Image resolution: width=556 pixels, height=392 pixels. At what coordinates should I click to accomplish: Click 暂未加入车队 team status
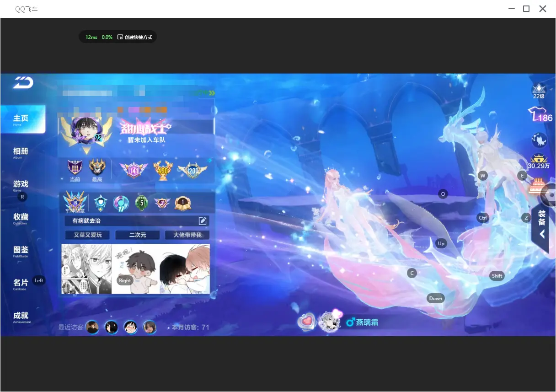point(146,140)
